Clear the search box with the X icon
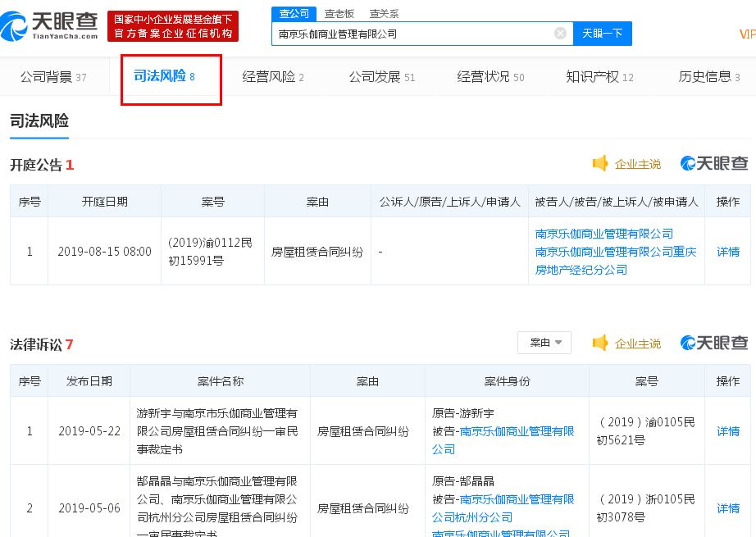 coord(560,34)
